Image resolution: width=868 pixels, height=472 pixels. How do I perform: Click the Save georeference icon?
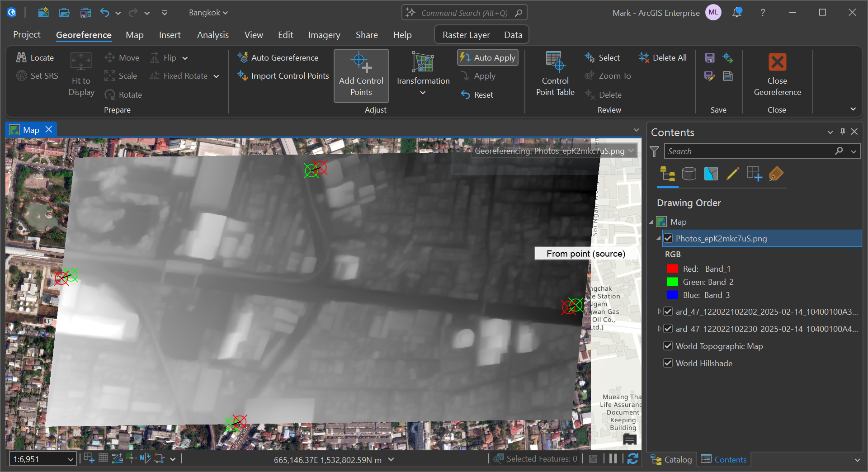click(x=710, y=57)
